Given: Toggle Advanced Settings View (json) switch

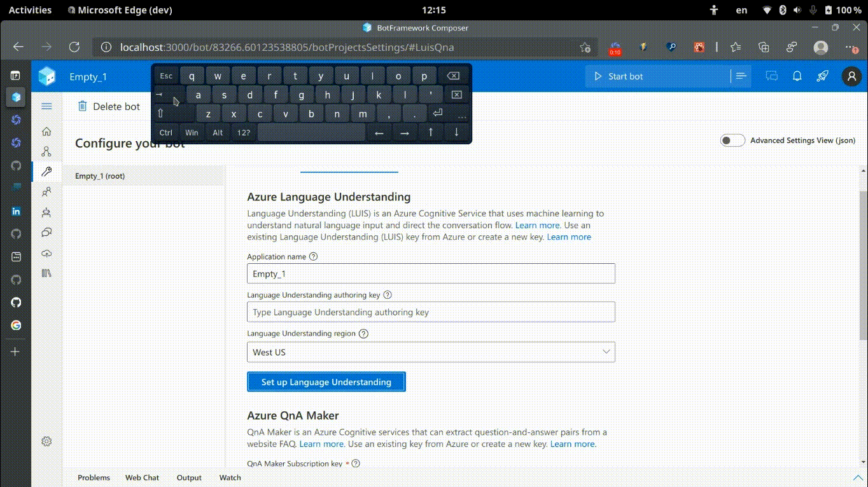Looking at the screenshot, I should coord(732,141).
